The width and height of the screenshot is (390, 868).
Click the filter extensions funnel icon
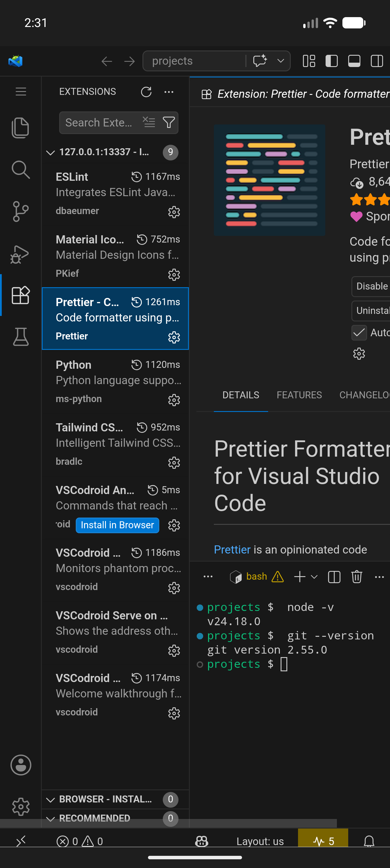(169, 122)
